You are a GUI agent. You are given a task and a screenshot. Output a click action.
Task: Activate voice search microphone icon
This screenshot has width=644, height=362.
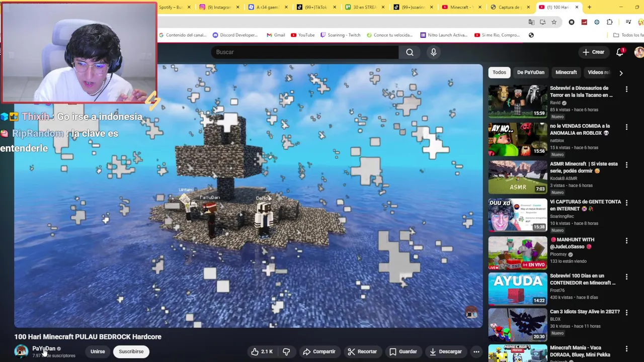(433, 52)
